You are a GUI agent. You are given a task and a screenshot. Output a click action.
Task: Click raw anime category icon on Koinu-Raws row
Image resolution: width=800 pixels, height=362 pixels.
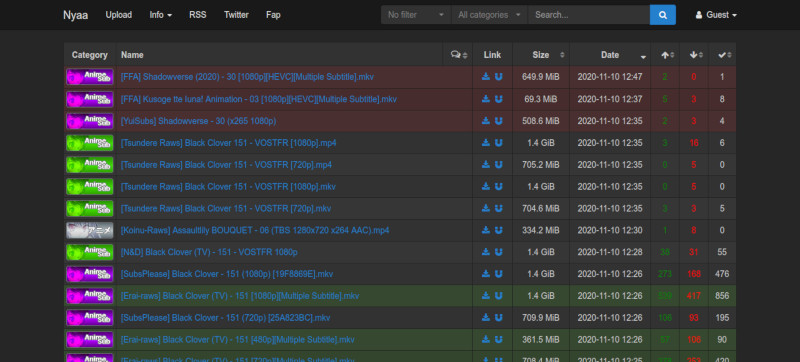point(90,230)
